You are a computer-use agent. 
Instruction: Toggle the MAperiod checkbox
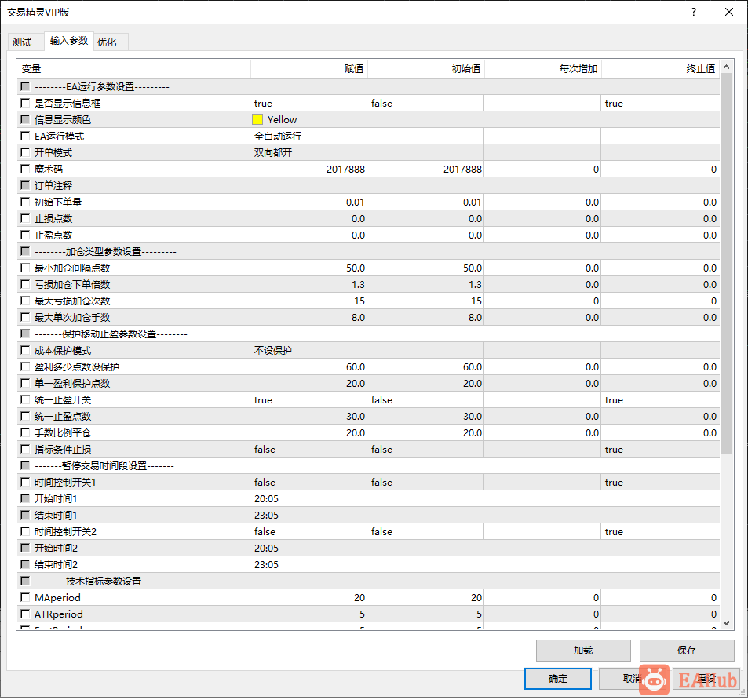(x=25, y=597)
